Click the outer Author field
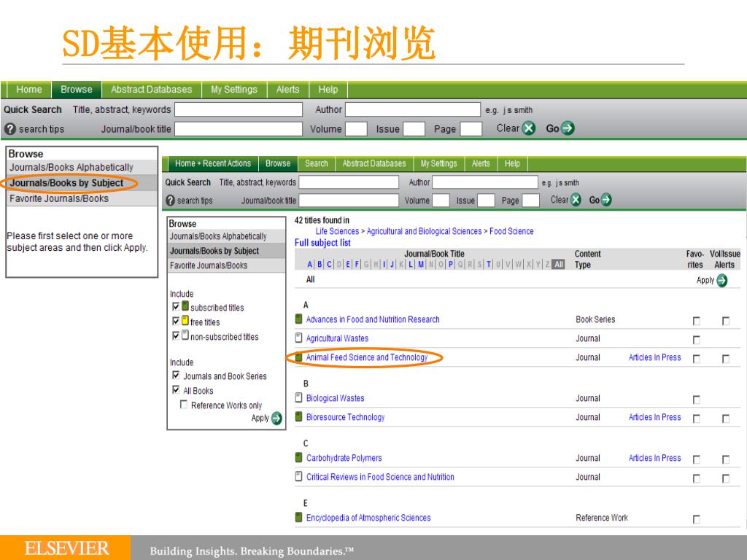The height and width of the screenshot is (560, 747). click(x=413, y=109)
